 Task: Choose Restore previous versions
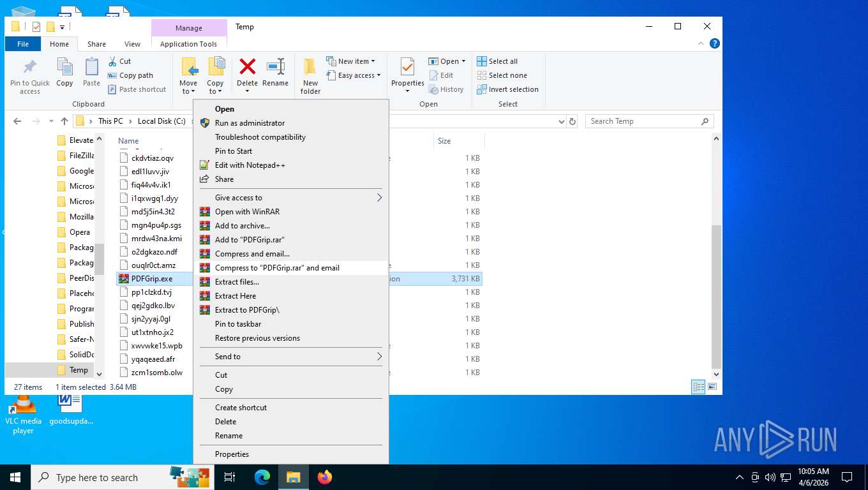tap(291, 338)
